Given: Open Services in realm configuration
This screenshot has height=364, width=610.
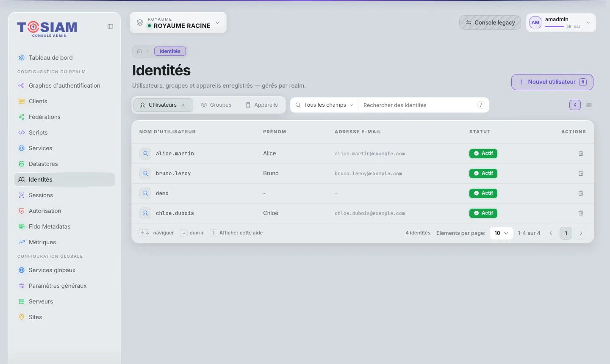Looking at the screenshot, I should pos(64,148).
